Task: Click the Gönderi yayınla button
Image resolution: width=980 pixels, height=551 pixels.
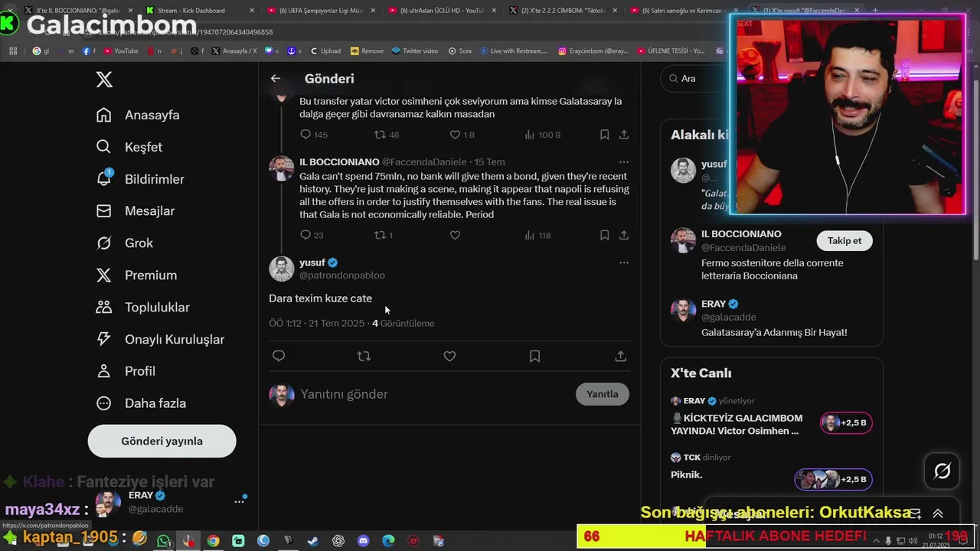Action: (x=162, y=441)
